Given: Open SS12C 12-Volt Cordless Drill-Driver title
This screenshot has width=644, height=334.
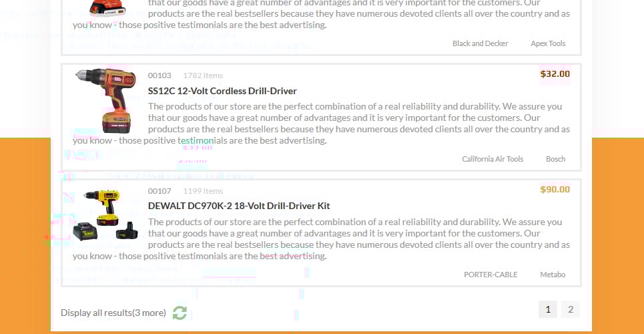Looking at the screenshot, I should pos(222,91).
